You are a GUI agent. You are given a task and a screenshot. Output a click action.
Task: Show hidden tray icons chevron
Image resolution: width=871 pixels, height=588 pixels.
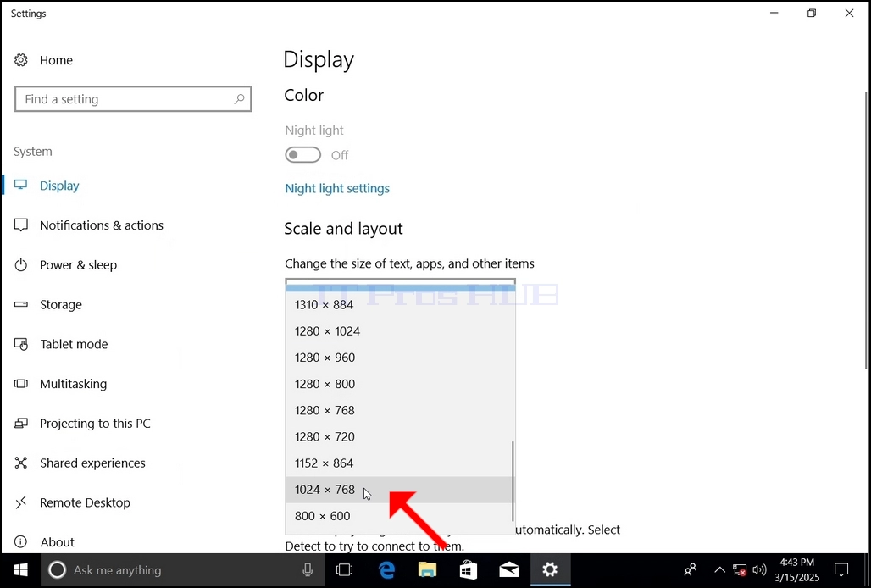[x=719, y=569]
